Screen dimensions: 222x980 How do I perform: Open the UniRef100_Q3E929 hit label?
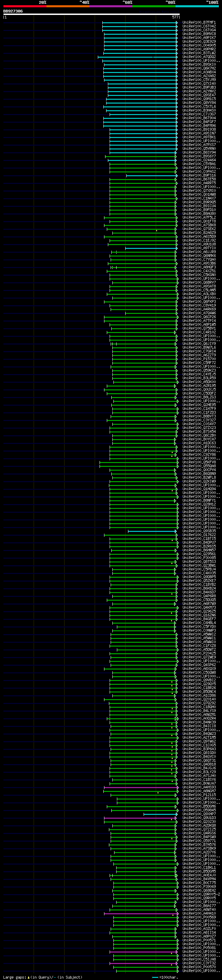tap(199, 41)
